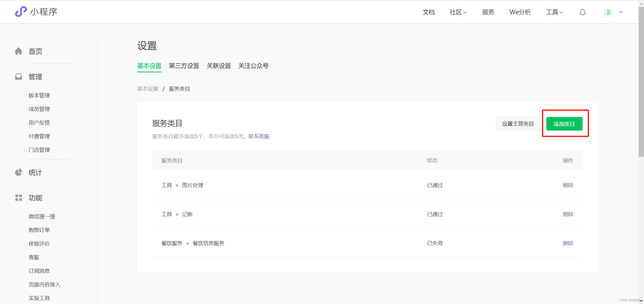Click the 设置主营类目 button
644x304 pixels.
click(x=518, y=124)
